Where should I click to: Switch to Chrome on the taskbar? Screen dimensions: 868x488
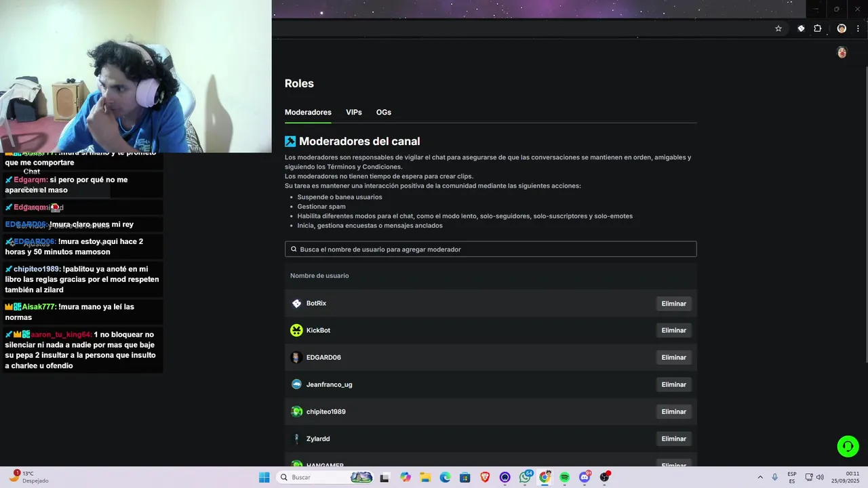[x=545, y=477]
